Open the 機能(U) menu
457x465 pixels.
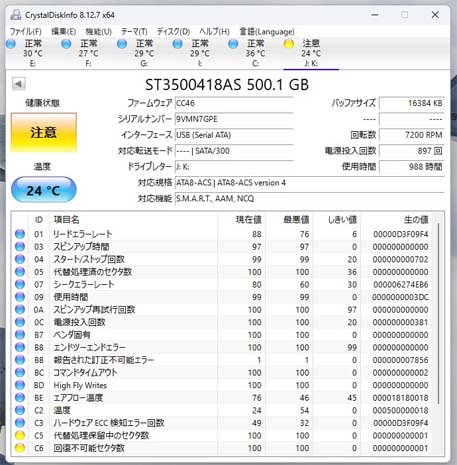[98, 32]
